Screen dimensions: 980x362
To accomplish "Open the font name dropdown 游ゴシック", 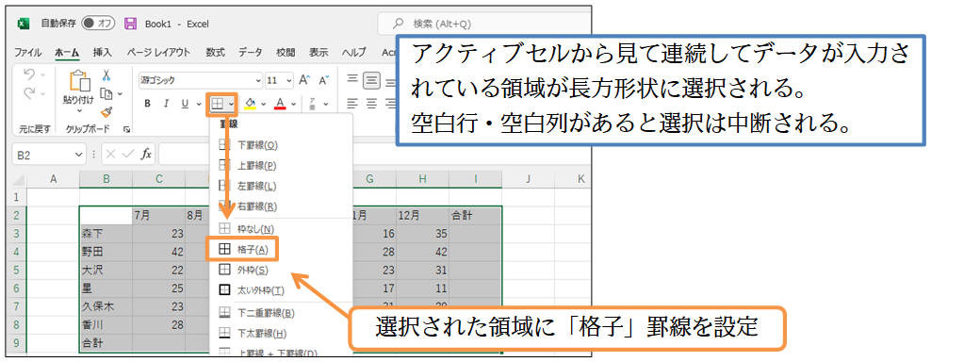I will [200, 81].
